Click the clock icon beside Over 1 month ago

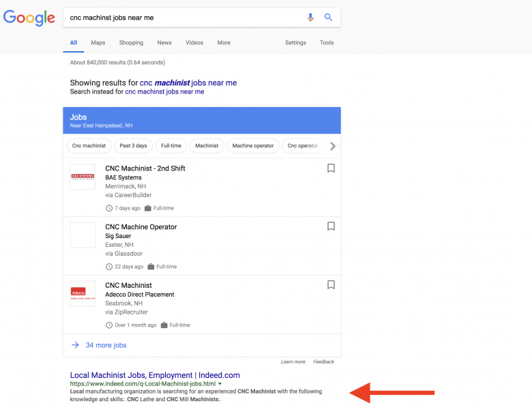tap(109, 325)
